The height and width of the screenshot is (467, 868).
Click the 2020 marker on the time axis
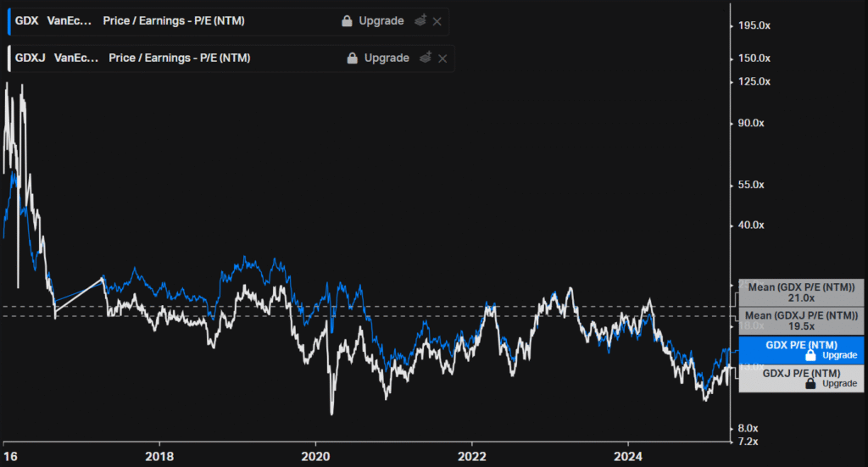pos(315,454)
